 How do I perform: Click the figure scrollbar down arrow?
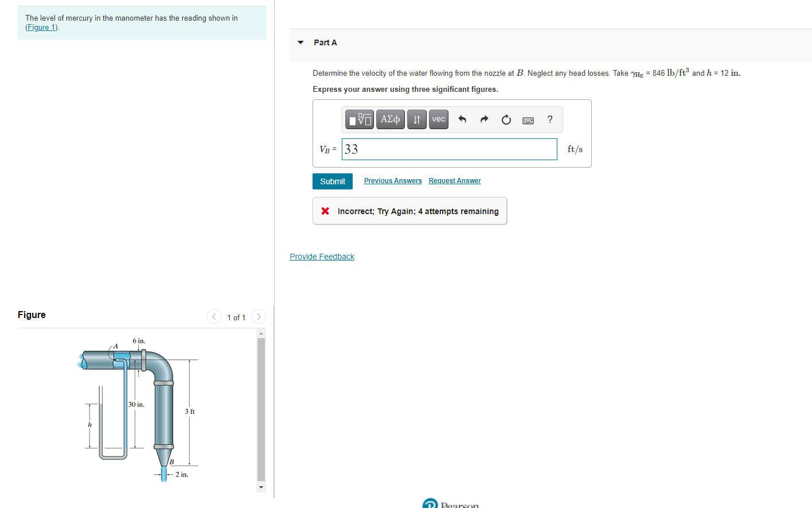[x=261, y=487]
